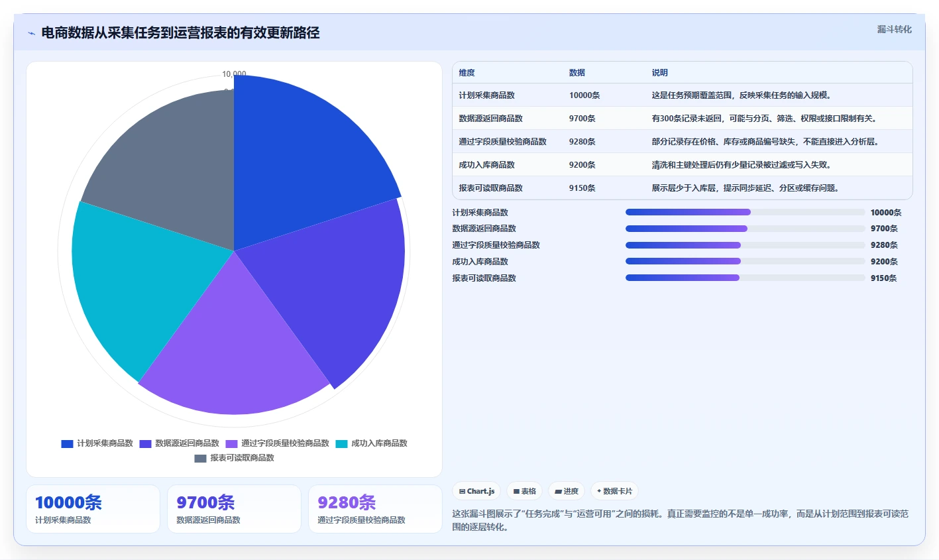Click the 漏斗转化 label in header
The image size is (939, 560).
pyautogui.click(x=894, y=29)
